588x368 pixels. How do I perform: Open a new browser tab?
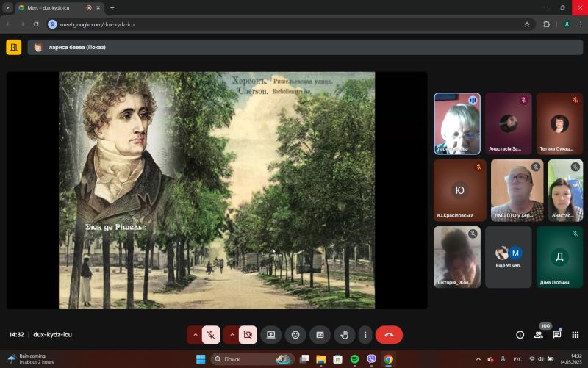112,7
